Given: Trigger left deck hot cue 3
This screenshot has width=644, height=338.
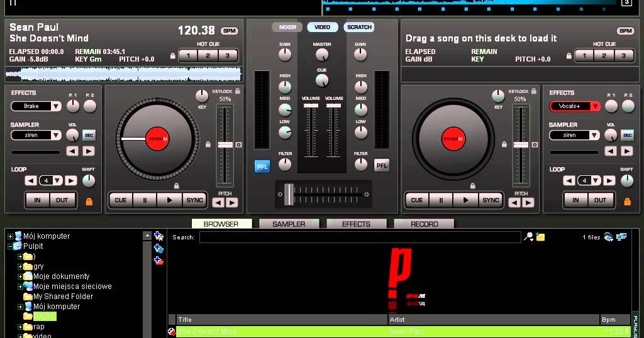Looking at the screenshot, I should pos(227,56).
